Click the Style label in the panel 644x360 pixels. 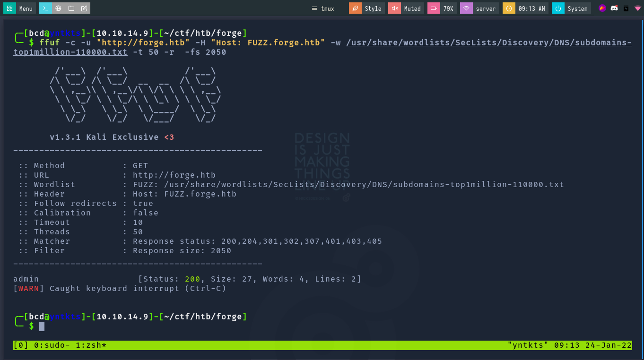[373, 9]
